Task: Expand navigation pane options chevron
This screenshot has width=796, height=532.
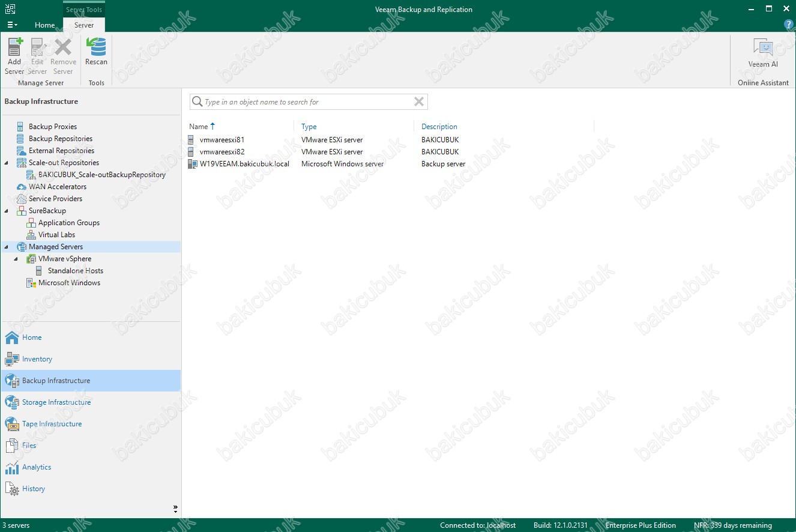Action: click(x=175, y=509)
